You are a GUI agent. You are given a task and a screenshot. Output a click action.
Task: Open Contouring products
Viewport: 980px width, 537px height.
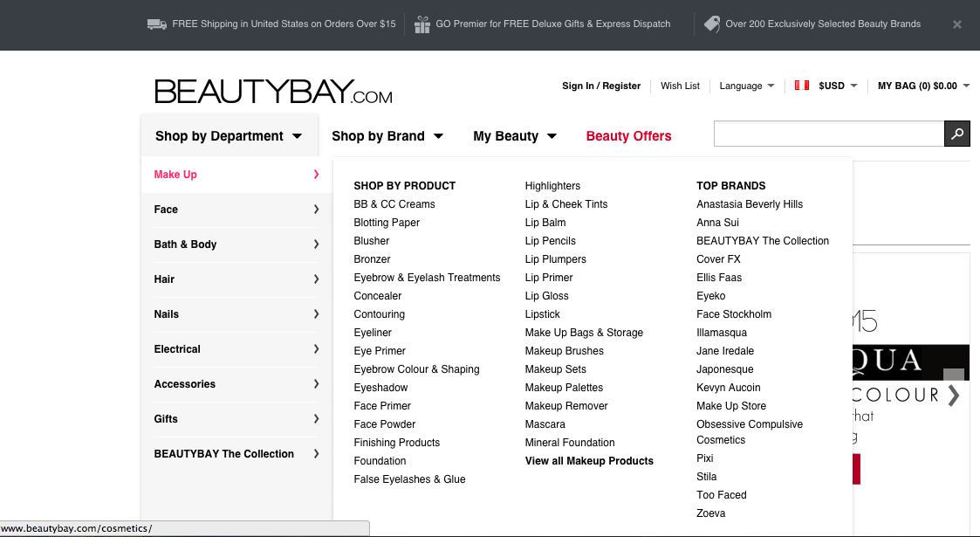coord(380,314)
